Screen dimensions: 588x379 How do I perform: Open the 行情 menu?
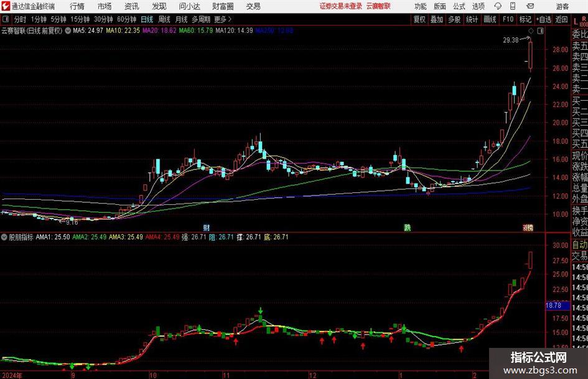point(77,6)
